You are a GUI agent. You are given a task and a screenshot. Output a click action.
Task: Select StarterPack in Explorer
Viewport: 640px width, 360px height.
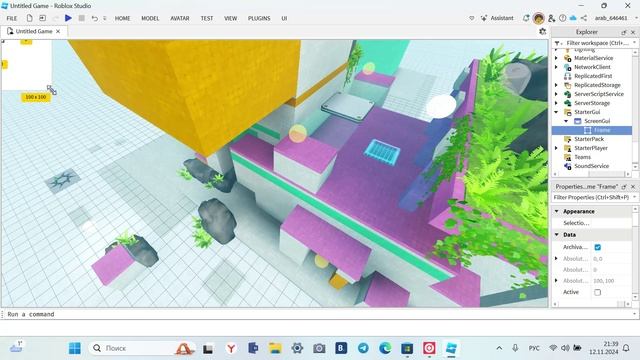coord(589,139)
